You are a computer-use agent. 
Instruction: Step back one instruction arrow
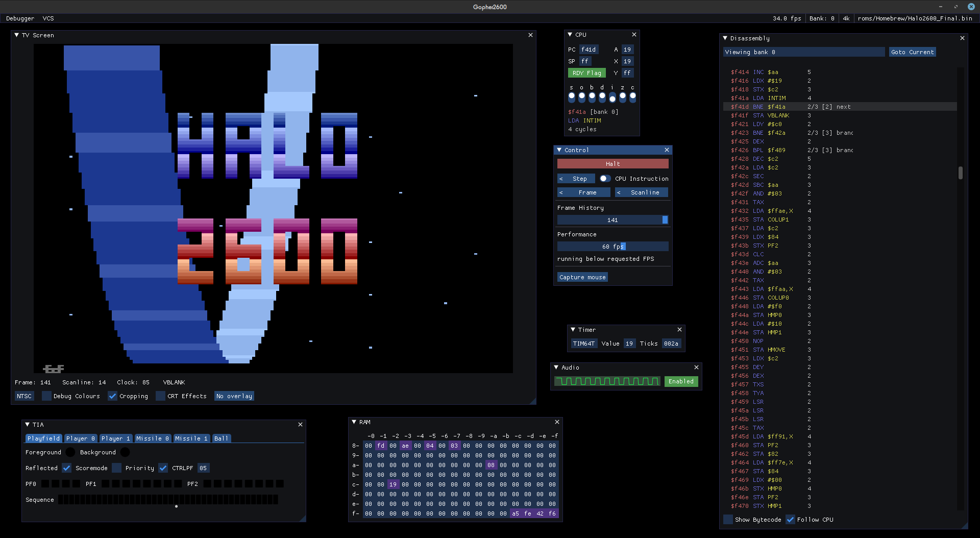click(561, 179)
